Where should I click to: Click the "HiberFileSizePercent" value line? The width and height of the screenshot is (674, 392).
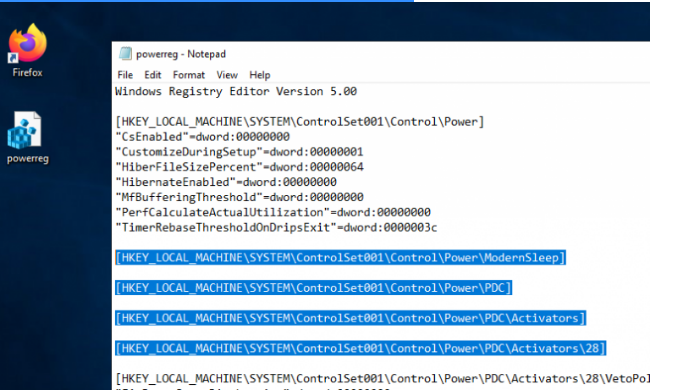tap(239, 167)
